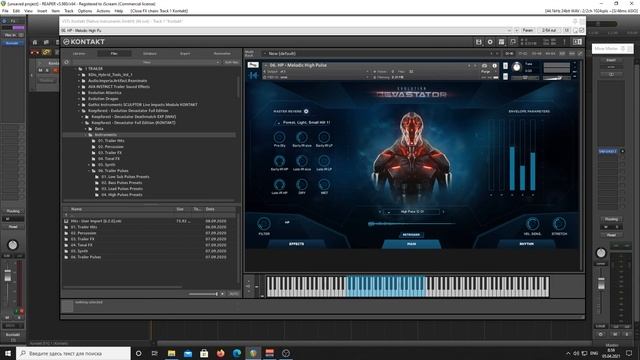This screenshot has width=640, height=360.
Task: Click instrument header collapse icon below wrench
Action: [253, 75]
